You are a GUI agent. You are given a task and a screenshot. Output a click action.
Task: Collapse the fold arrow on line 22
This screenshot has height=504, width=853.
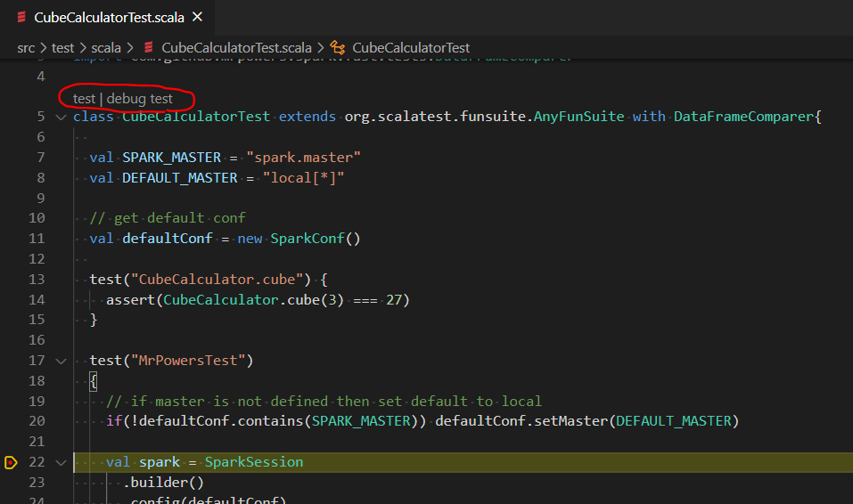(61, 463)
